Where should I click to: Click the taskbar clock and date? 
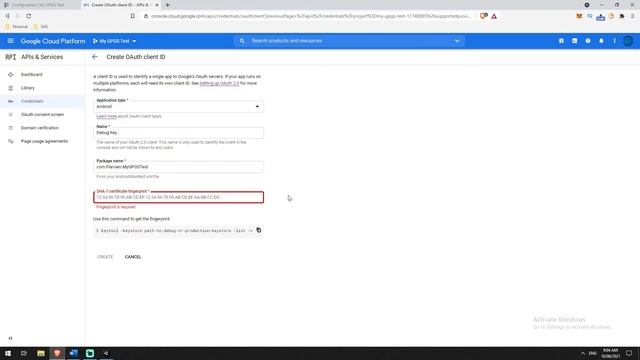pos(610,353)
